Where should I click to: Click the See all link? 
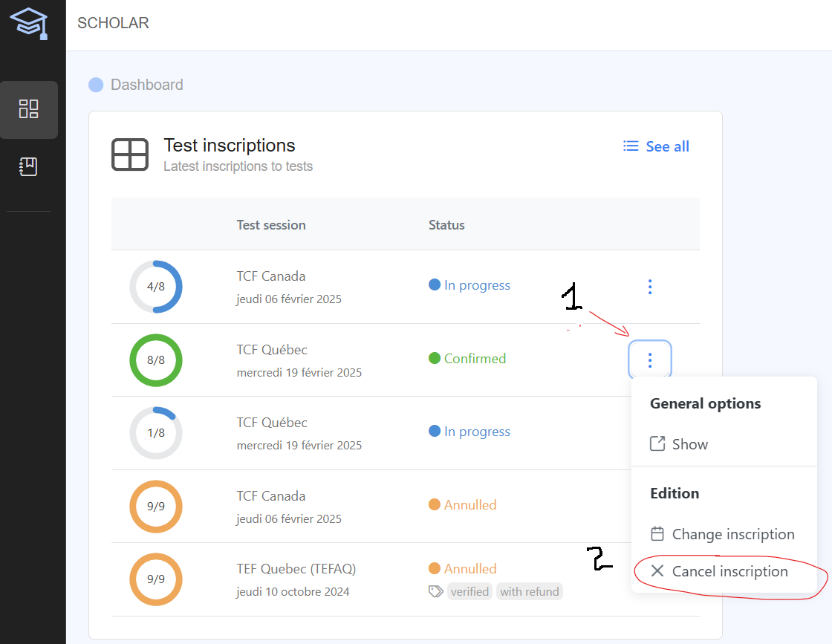[x=667, y=146]
